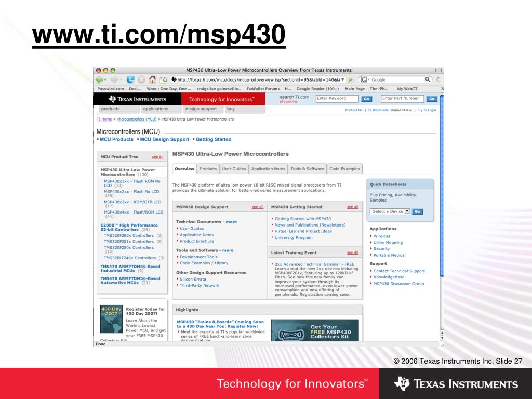Click the browser forward arrow
This screenshot has height=399, width=532.
(114, 79)
